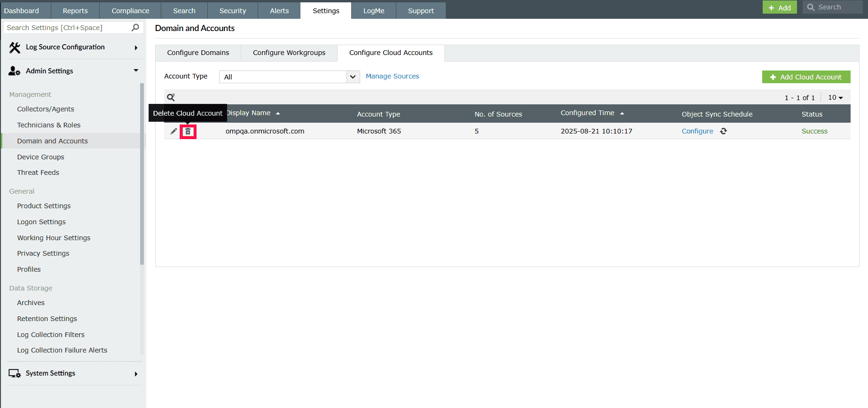The height and width of the screenshot is (408, 868).
Task: Click the sidebar vertical scrollbar
Action: coord(142,174)
